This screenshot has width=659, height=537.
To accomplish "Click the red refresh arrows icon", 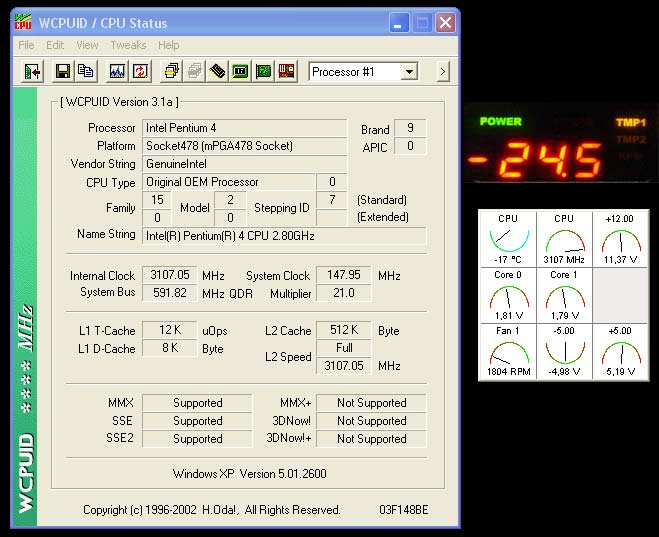I will point(140,72).
